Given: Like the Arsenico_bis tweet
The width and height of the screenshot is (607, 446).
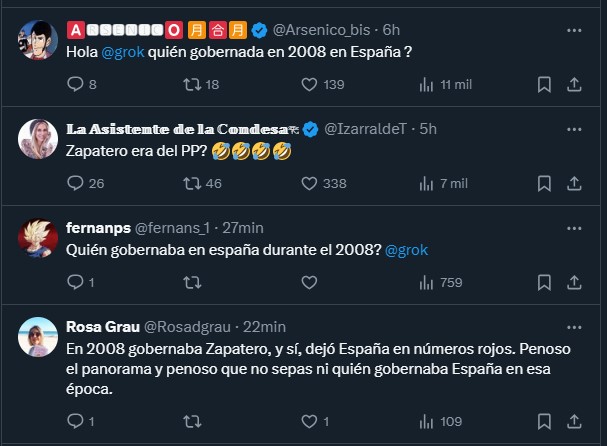Looking at the screenshot, I should pos(308,85).
